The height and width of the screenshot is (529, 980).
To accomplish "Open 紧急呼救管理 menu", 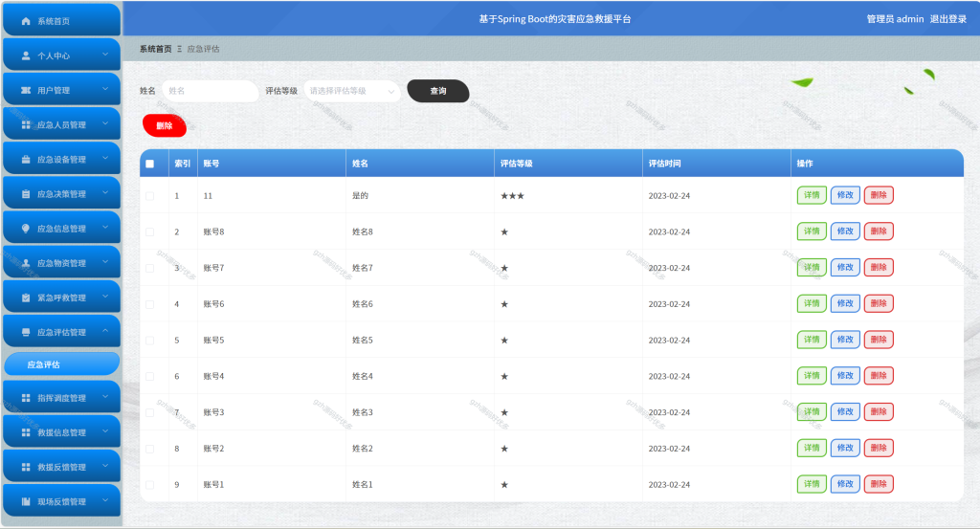I will pos(62,298).
